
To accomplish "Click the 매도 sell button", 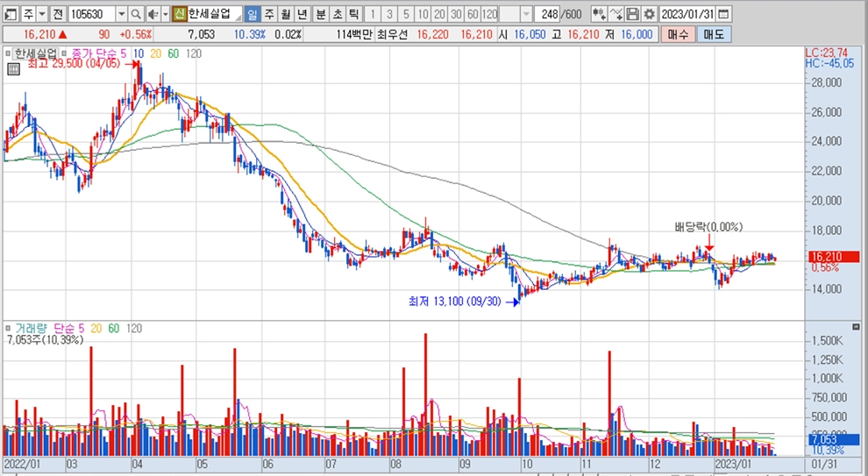I will (714, 34).
